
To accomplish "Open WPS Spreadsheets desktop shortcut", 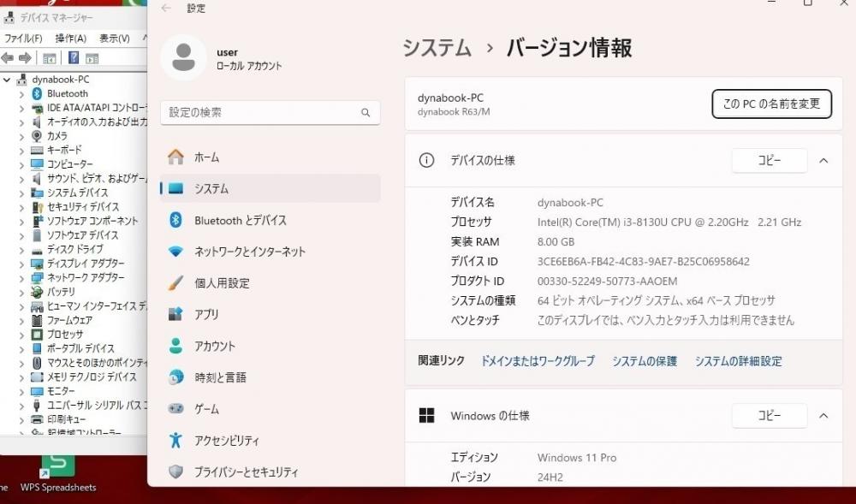I will tap(58, 473).
